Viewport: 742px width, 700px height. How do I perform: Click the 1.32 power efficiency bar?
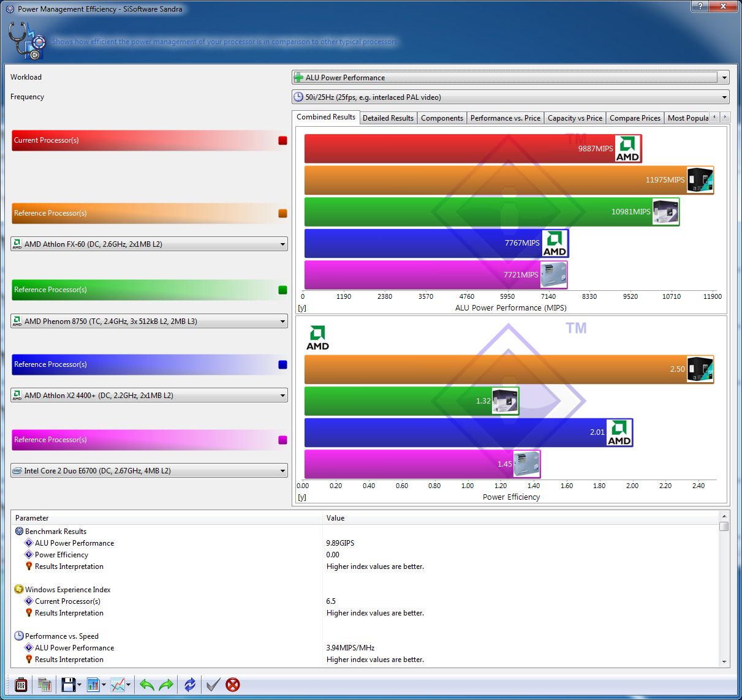(x=412, y=401)
